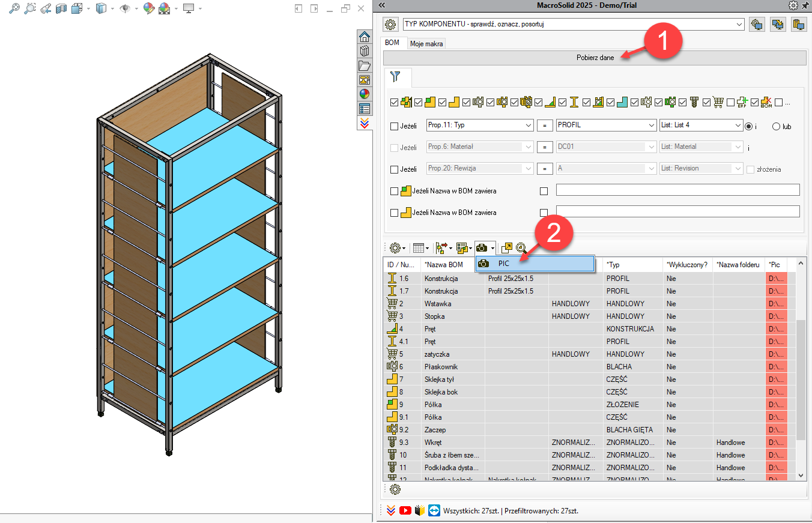Click the Hide/Show Items eye icon
This screenshot has width=812, height=523.
coord(126,8)
